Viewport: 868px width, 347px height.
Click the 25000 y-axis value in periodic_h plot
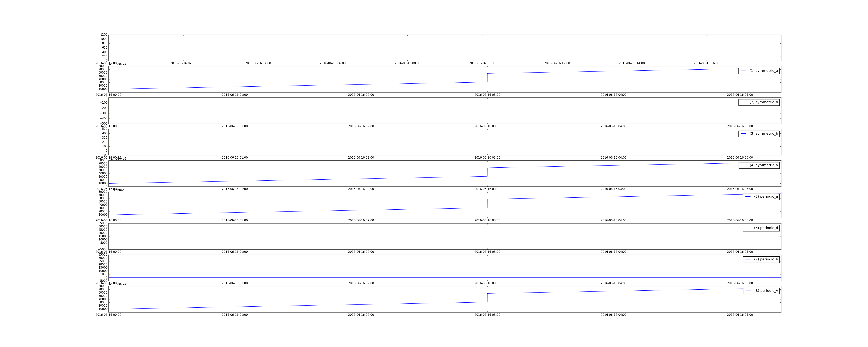pyautogui.click(x=103, y=261)
